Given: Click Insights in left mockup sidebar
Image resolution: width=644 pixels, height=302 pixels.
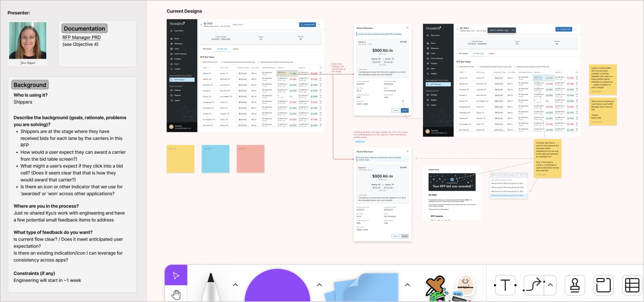Looking at the screenshot, I should [x=176, y=69].
